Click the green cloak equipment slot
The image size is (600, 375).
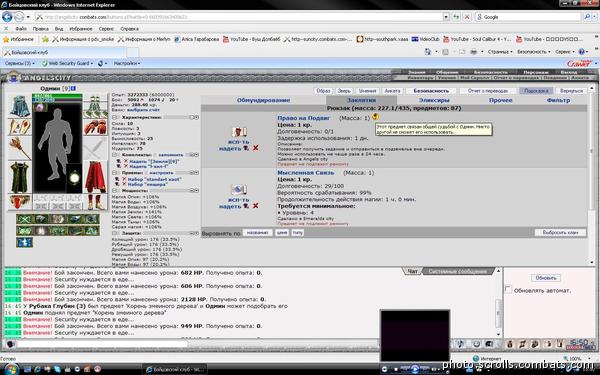tap(20, 177)
